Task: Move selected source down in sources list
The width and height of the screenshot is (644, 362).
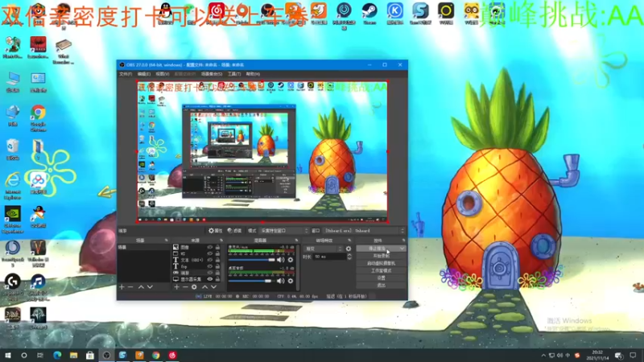Action: pos(213,287)
